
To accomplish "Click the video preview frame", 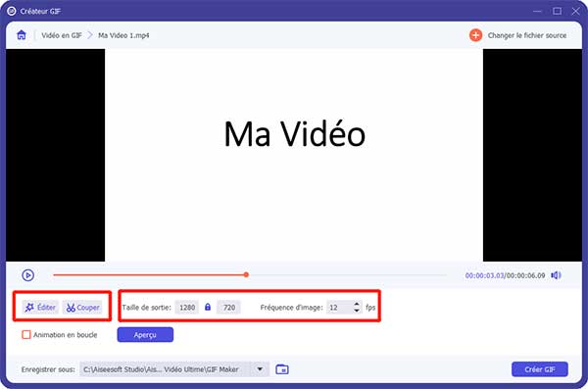I will pos(294,155).
